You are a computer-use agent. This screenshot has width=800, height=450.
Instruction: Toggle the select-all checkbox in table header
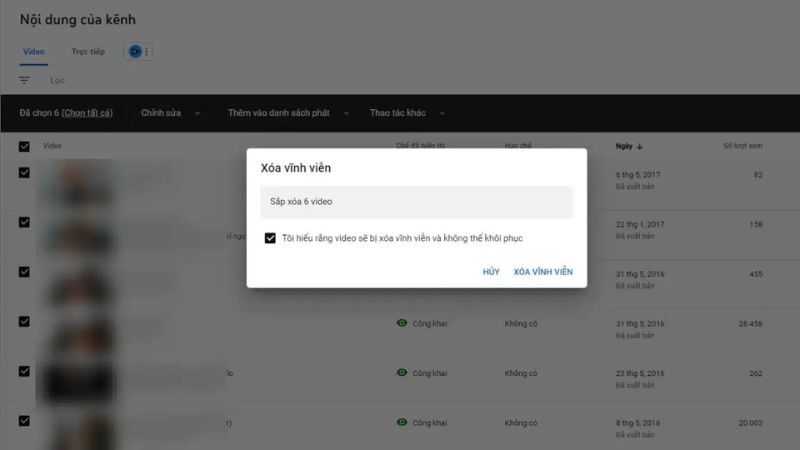point(24,146)
